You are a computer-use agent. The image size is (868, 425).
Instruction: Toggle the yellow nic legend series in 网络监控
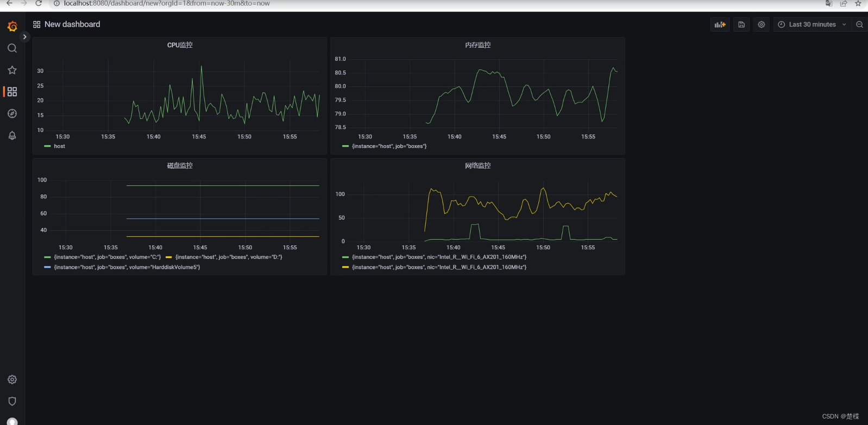point(439,267)
